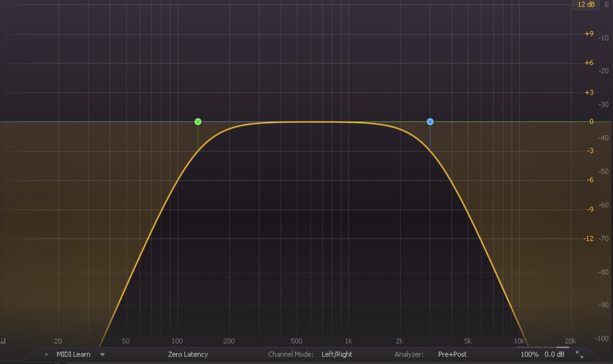Click the Analyzer label in bottom bar
The image size is (613, 364).
(x=408, y=354)
